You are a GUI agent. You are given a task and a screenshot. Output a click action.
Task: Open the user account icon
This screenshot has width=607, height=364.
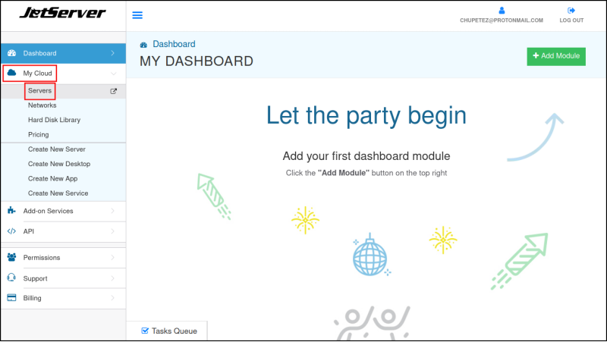tap(502, 11)
